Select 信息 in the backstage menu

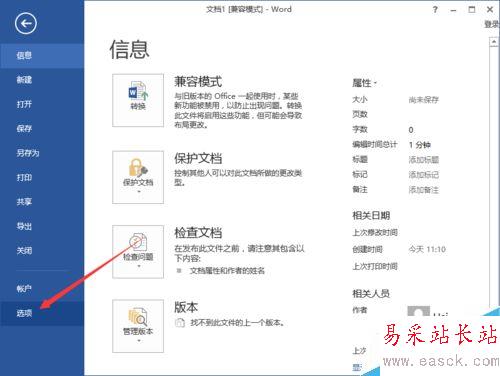(x=42, y=56)
